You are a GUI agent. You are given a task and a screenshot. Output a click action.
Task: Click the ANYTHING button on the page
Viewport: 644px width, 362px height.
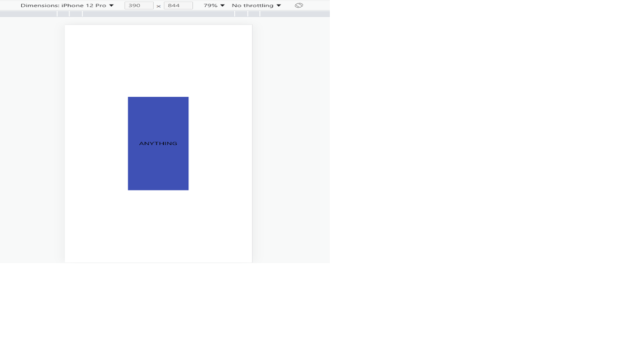coord(158,143)
